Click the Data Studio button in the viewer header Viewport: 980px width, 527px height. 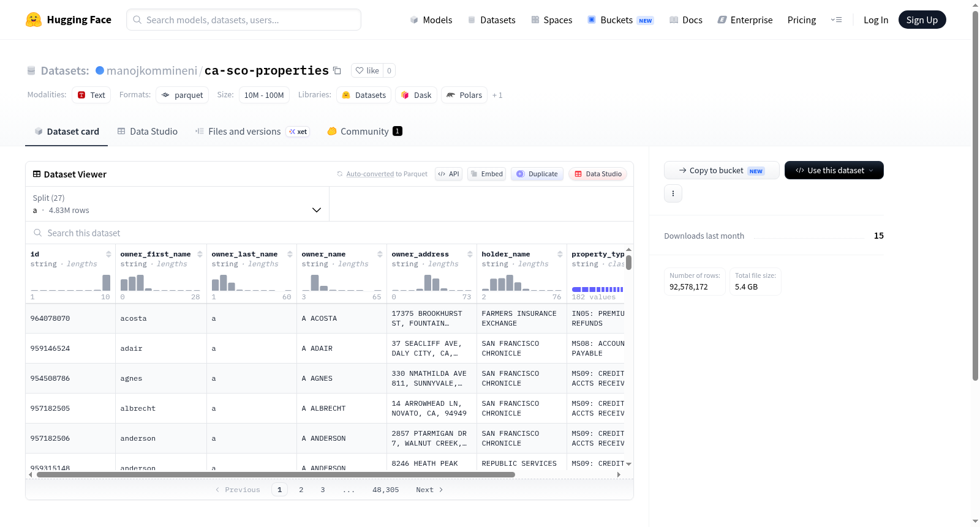tap(598, 174)
